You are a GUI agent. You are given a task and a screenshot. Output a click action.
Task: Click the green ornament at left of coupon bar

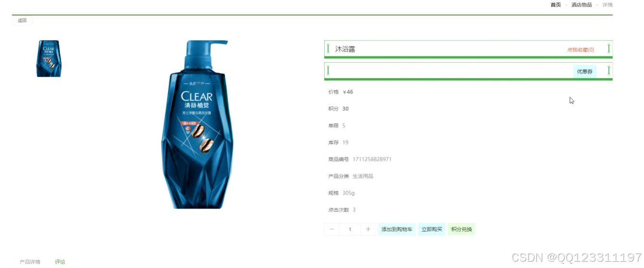(328, 70)
